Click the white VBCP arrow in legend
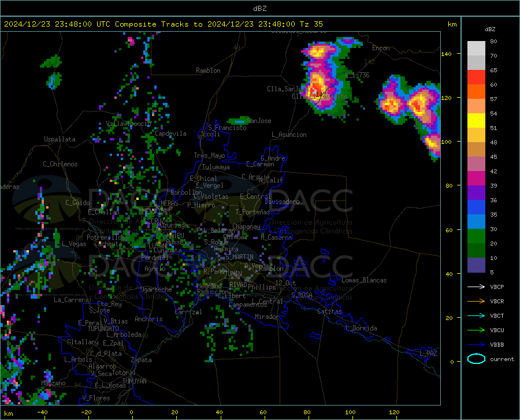520x420 pixels. (476, 287)
